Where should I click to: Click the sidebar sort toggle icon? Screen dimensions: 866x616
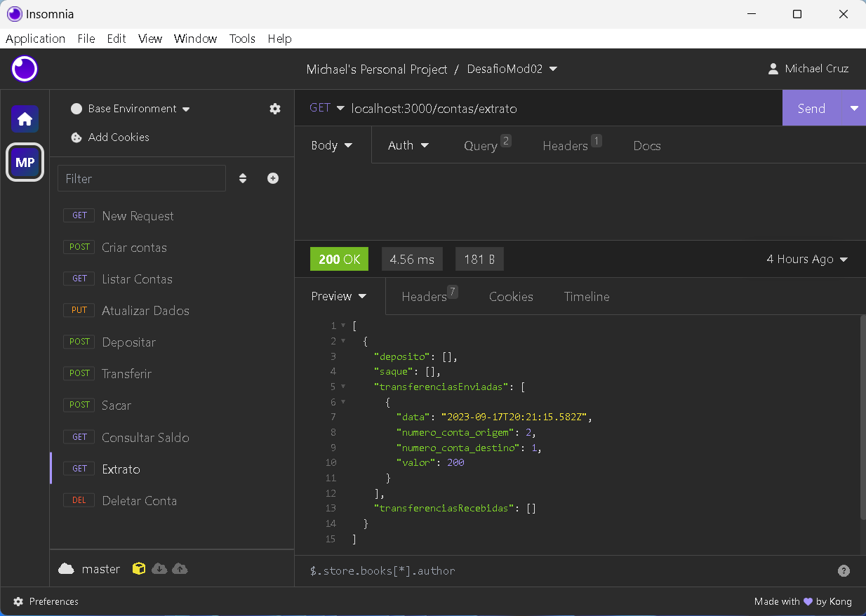[243, 178]
